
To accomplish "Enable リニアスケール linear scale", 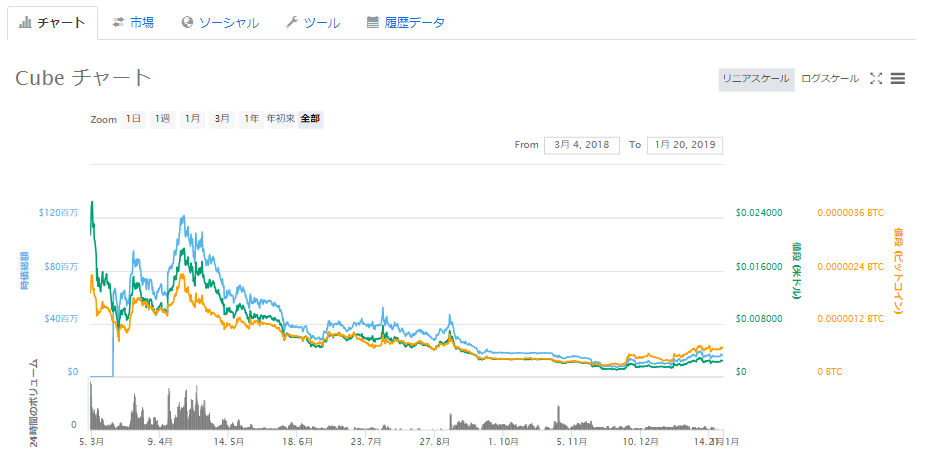I will (756, 79).
